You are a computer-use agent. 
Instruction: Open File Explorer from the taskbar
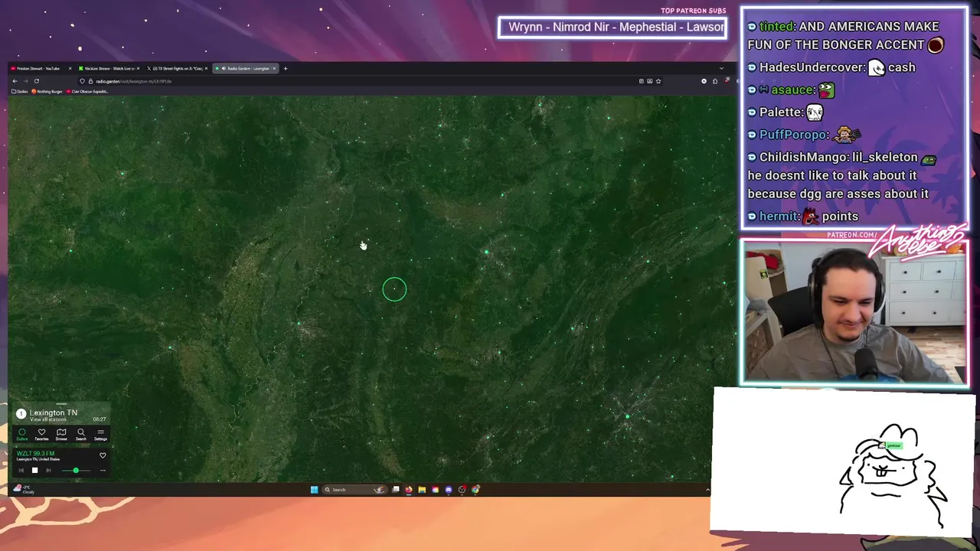coord(422,490)
